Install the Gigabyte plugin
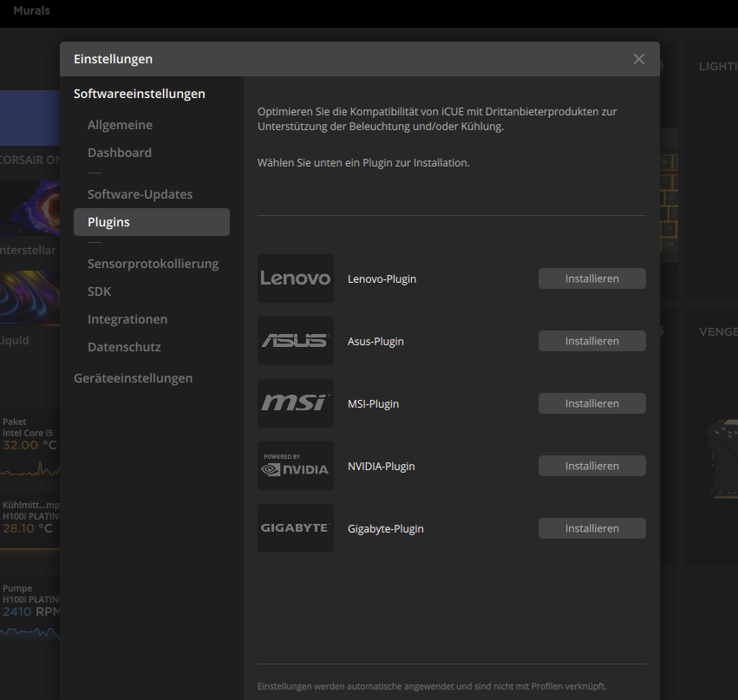This screenshot has height=700, width=738. click(x=592, y=528)
